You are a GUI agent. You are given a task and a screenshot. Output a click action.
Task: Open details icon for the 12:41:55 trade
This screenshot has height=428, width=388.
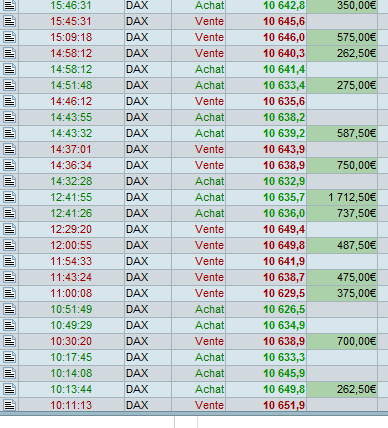[9, 197]
